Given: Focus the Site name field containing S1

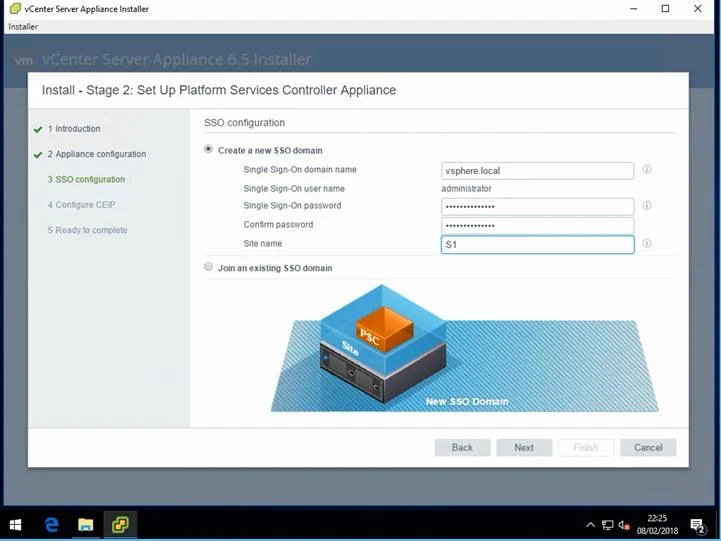Looking at the screenshot, I should pos(538,245).
